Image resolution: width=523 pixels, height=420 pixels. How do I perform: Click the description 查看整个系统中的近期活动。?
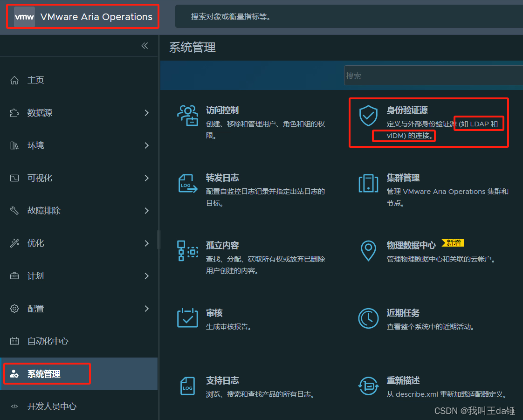click(431, 327)
